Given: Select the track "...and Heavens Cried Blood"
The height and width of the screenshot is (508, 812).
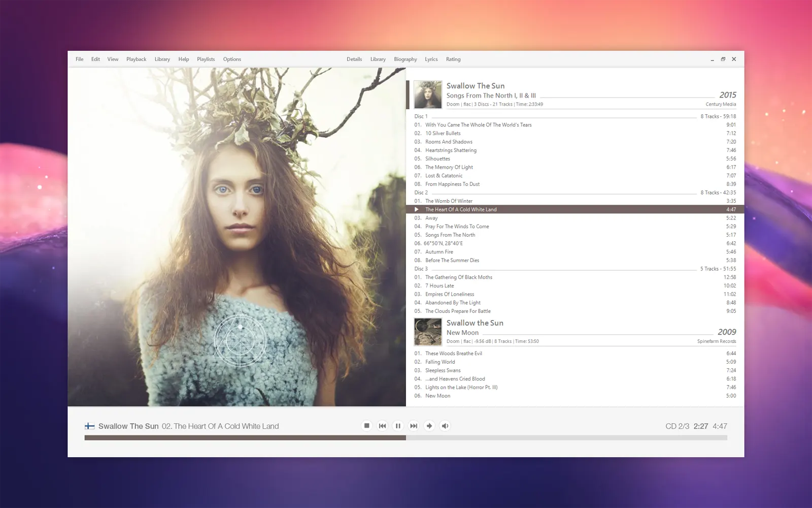Looking at the screenshot, I should pos(575,379).
